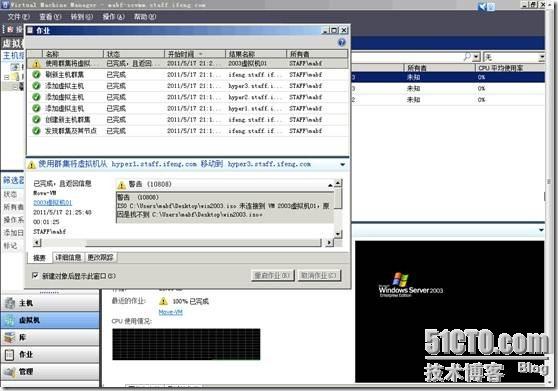Sort jobs by 所有者 column header in job dialog
Screen dimensions: 558x391
point(317,54)
